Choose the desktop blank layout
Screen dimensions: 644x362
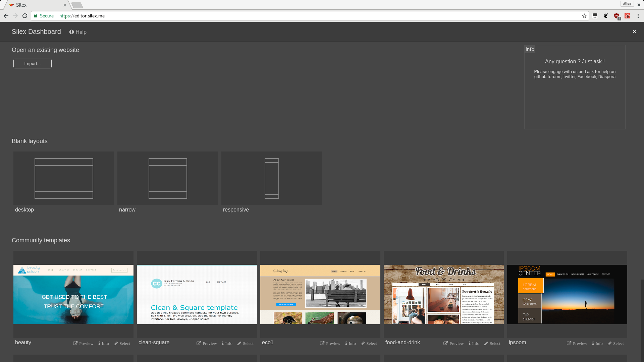[x=64, y=178]
